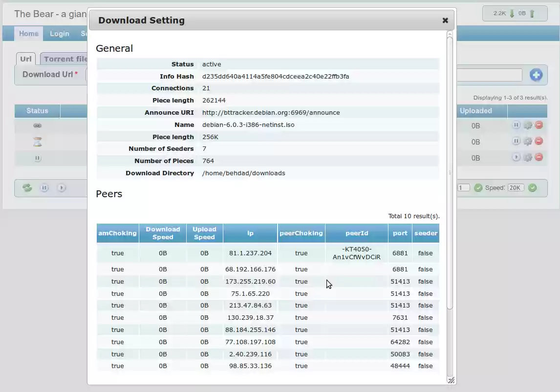Viewport: 560px width, 392px height.
Task: Add torrent with blue plus icon beside Download Url
Action: (537, 75)
